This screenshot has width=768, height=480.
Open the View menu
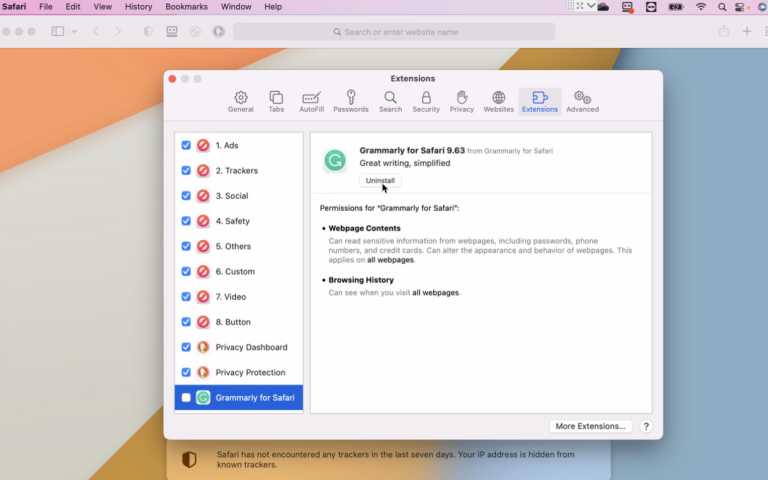tap(102, 7)
